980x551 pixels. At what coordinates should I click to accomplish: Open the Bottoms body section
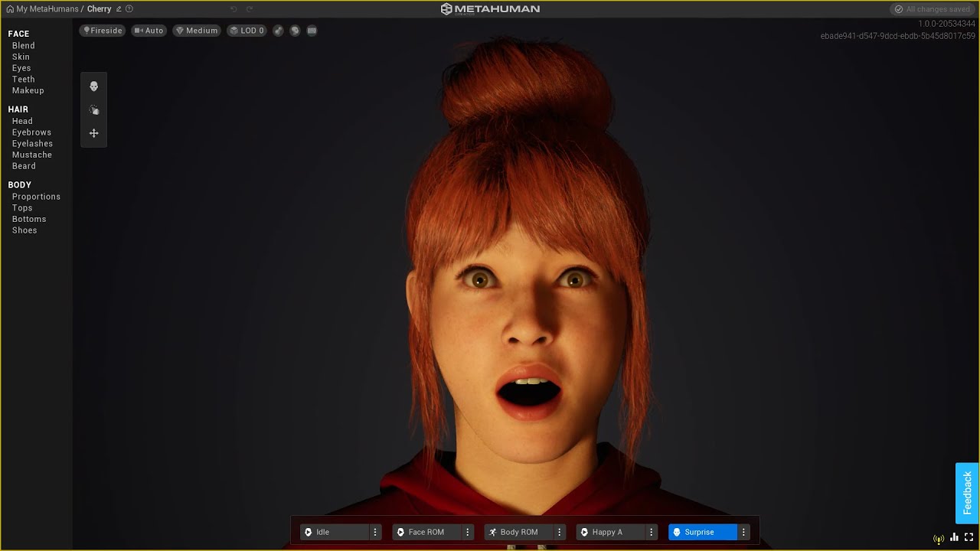(x=29, y=219)
